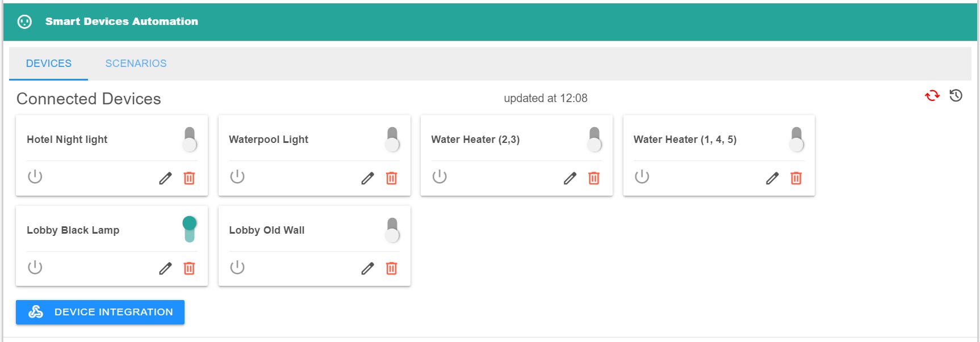Turn on the Hotel Night light switch
980x342 pixels.
(190, 140)
